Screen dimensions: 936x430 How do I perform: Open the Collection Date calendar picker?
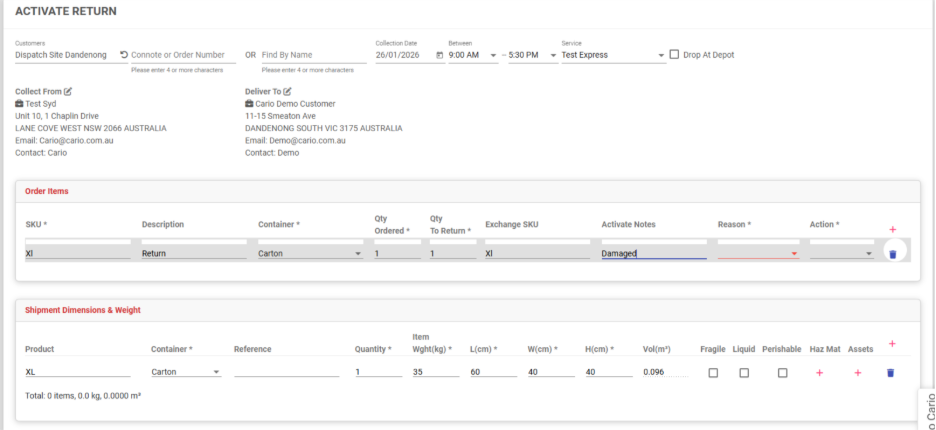[440, 55]
